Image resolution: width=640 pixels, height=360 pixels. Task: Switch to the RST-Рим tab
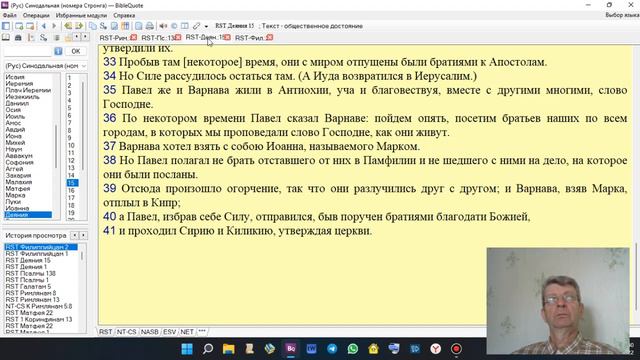pos(114,38)
